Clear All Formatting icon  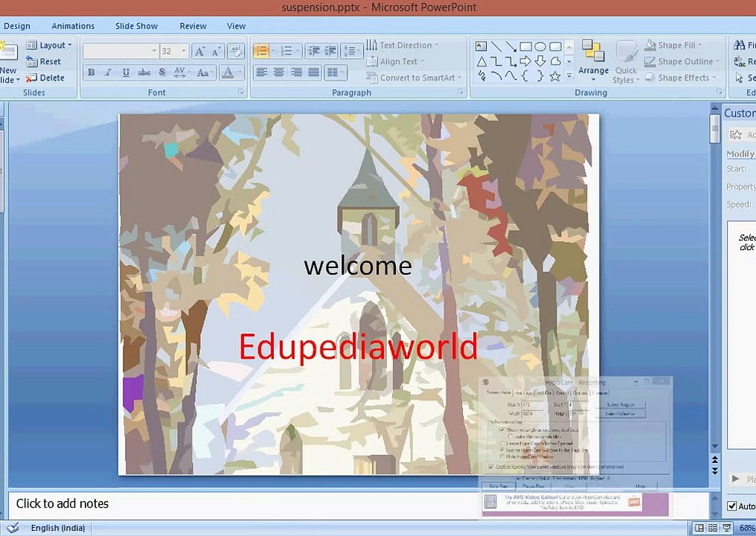[236, 51]
